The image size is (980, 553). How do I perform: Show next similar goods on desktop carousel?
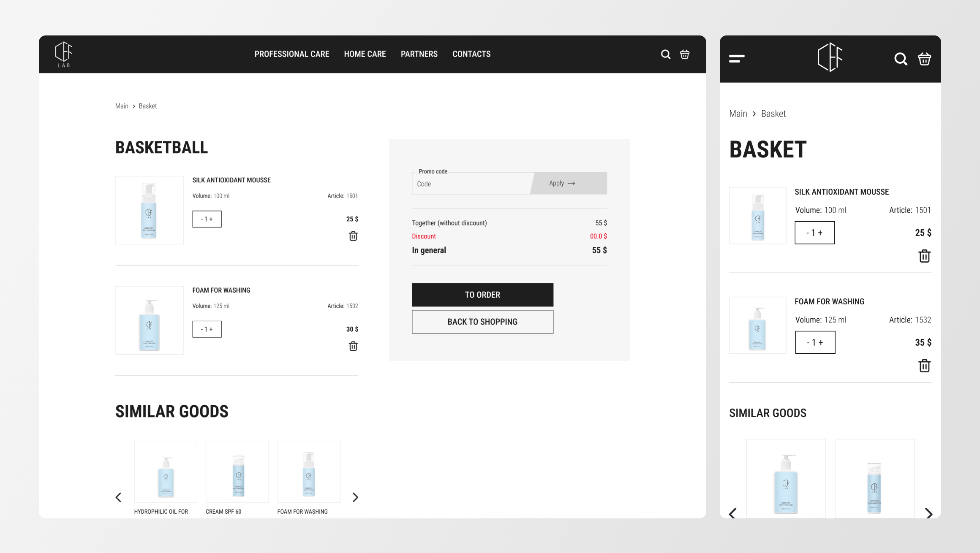355,497
